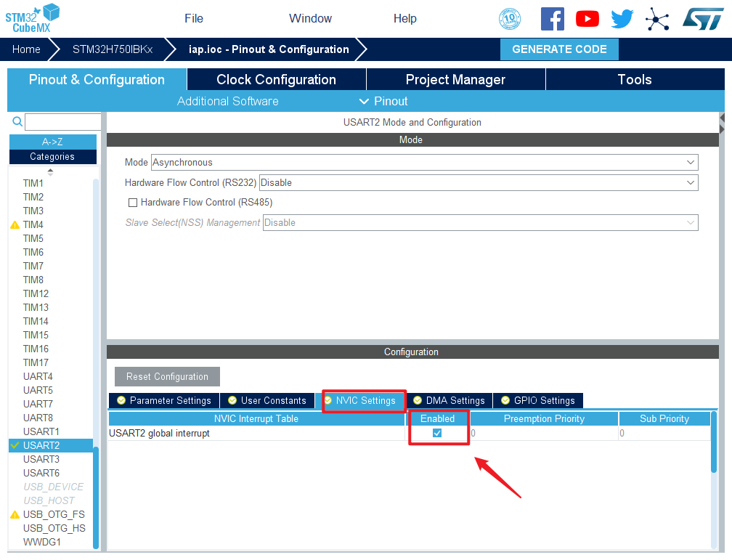
Task: Click the Reset Configuration button
Action: (167, 376)
